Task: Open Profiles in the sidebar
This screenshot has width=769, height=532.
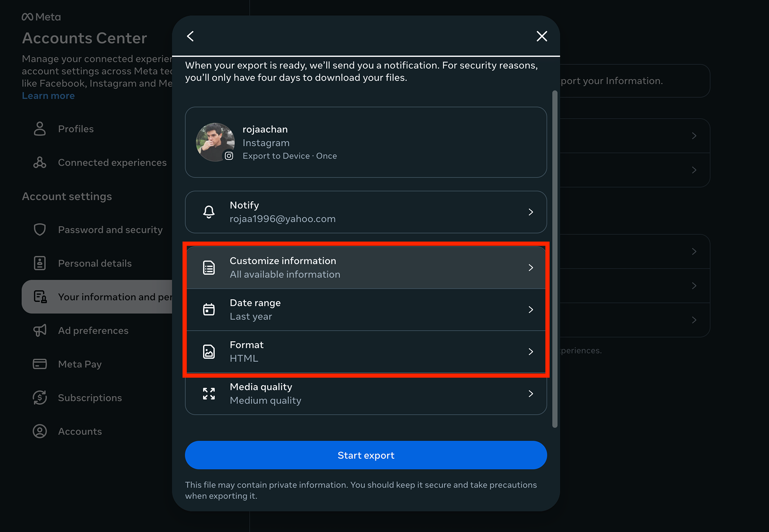Action: [76, 129]
